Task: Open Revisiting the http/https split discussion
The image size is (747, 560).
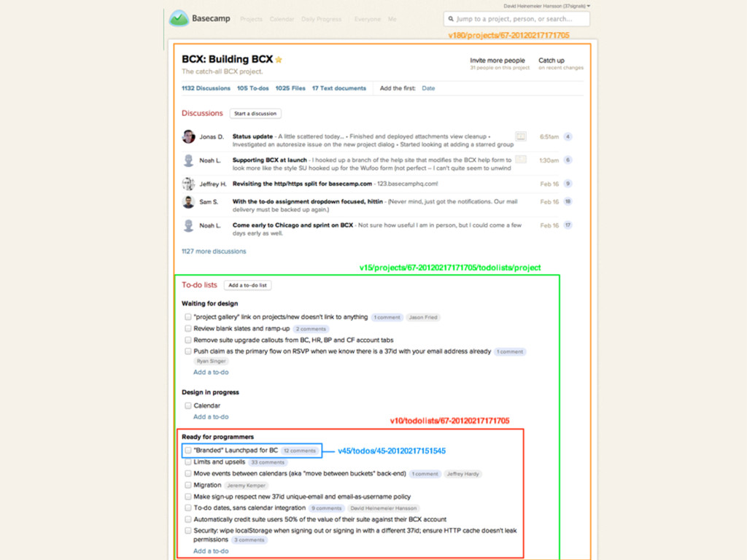Action: (x=302, y=184)
